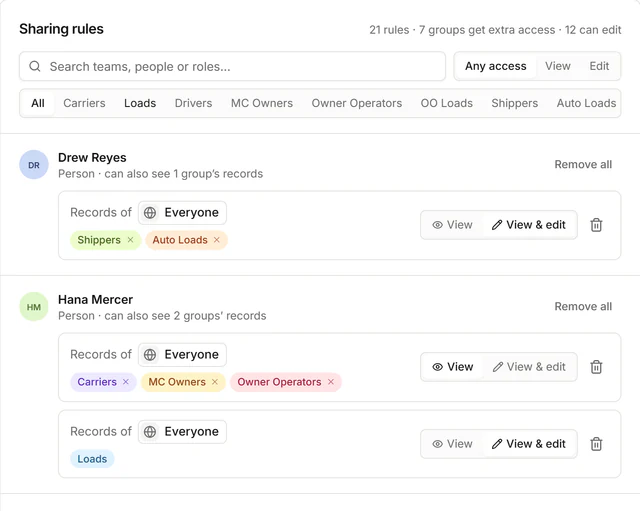Screen dimensions: 640x511
Task: Set Hana Mercer's Loads rule to View & edit
Action: click(x=529, y=444)
